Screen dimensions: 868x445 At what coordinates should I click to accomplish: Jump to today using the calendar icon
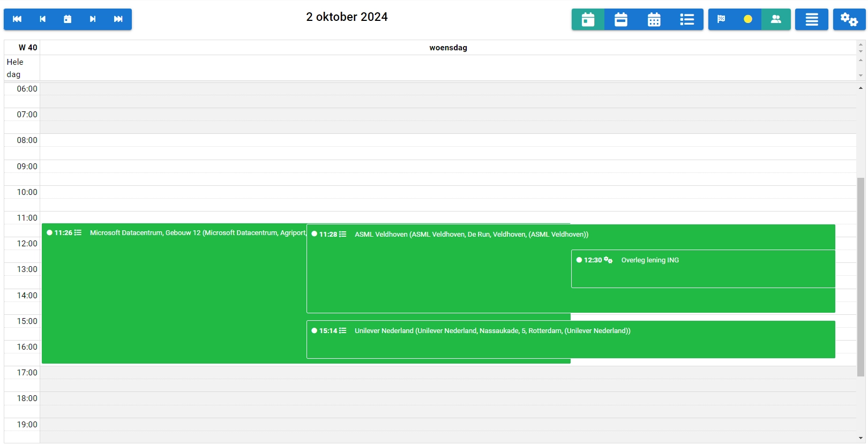68,19
